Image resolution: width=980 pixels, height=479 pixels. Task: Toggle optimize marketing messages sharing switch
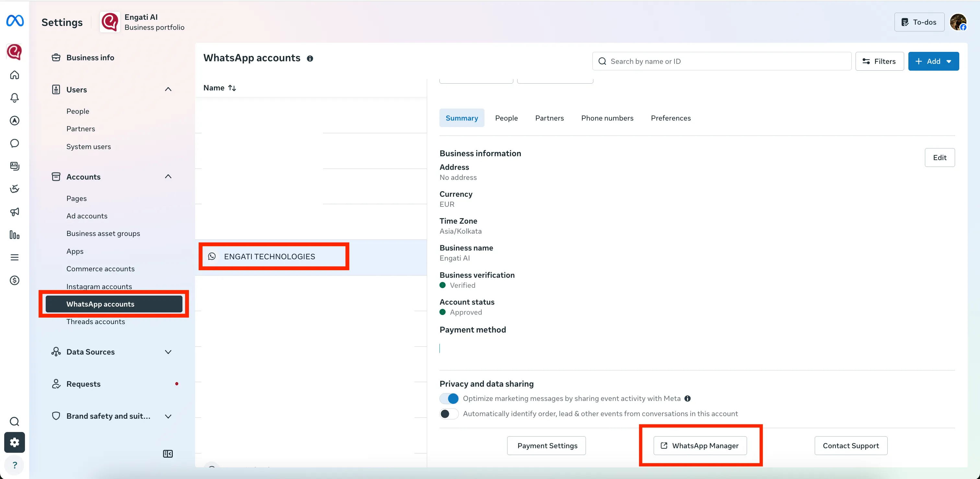[449, 399]
